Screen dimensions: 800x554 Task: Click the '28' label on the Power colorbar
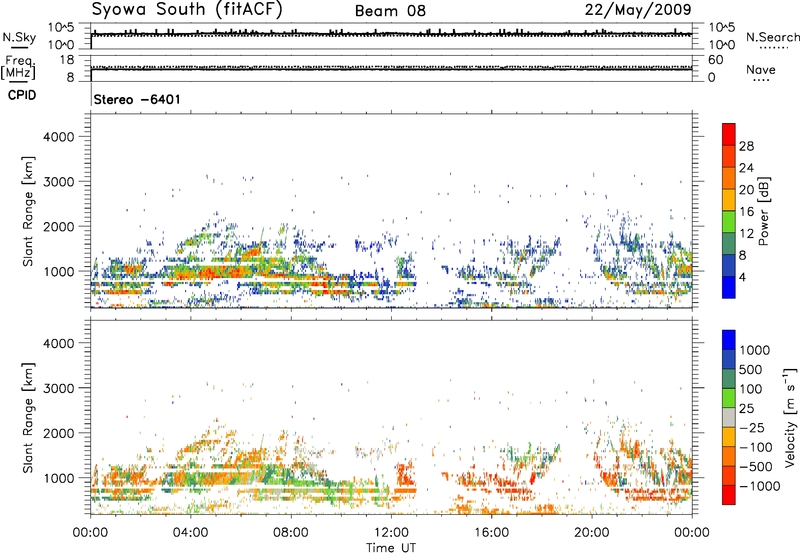point(746,146)
